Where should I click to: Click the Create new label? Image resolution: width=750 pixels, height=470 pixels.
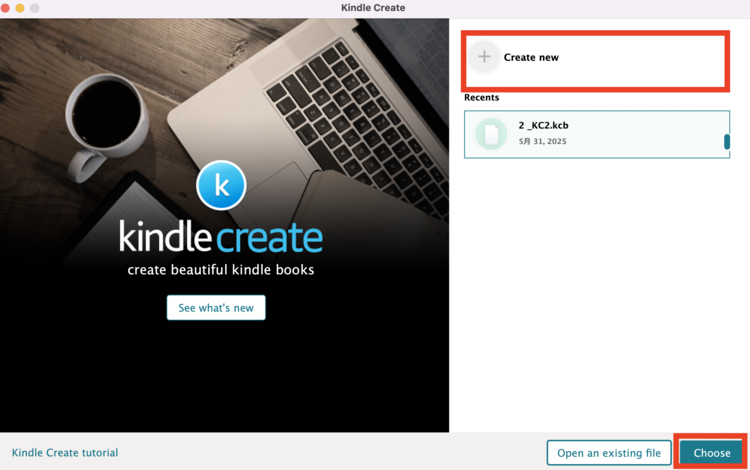[531, 57]
